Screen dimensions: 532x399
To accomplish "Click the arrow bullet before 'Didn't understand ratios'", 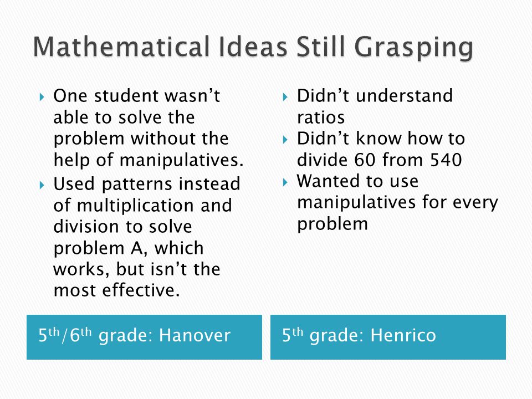I will (x=285, y=98).
